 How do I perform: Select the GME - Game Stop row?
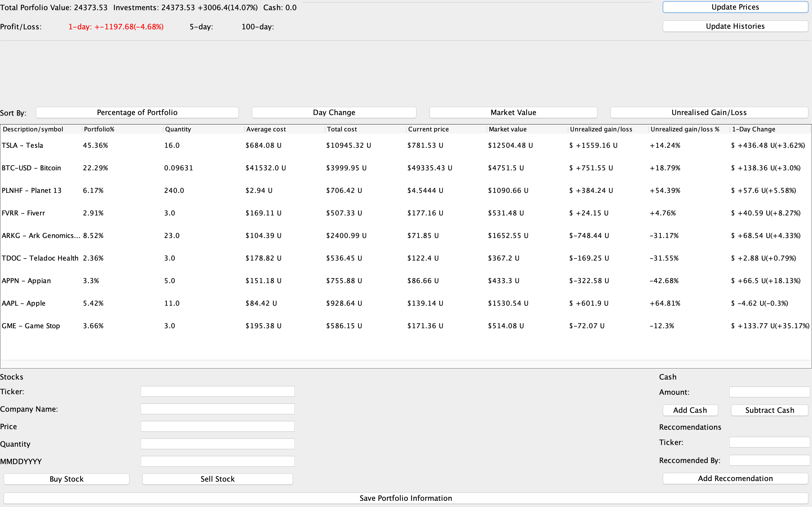coord(201,325)
